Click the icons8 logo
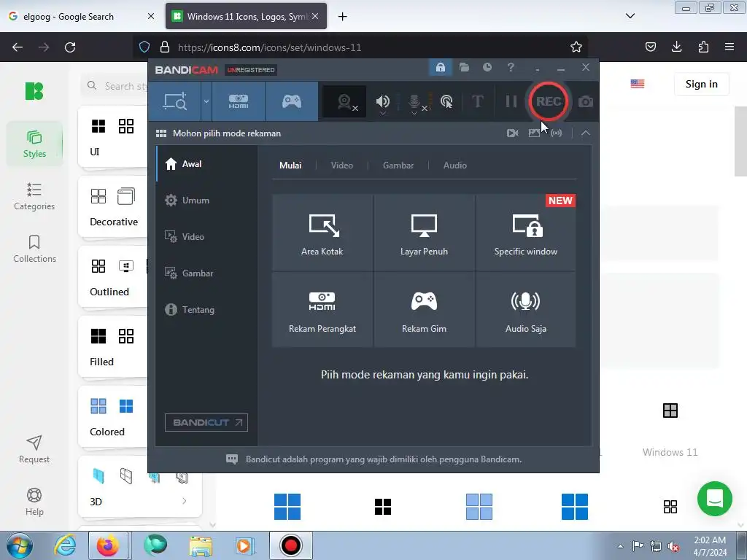Image resolution: width=747 pixels, height=560 pixels. (x=34, y=91)
